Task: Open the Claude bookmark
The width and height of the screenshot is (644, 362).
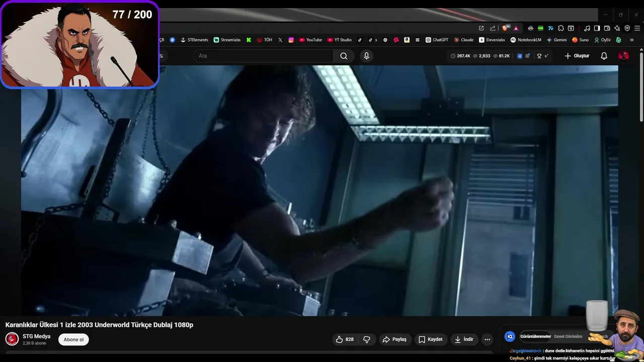Action: pos(464,40)
